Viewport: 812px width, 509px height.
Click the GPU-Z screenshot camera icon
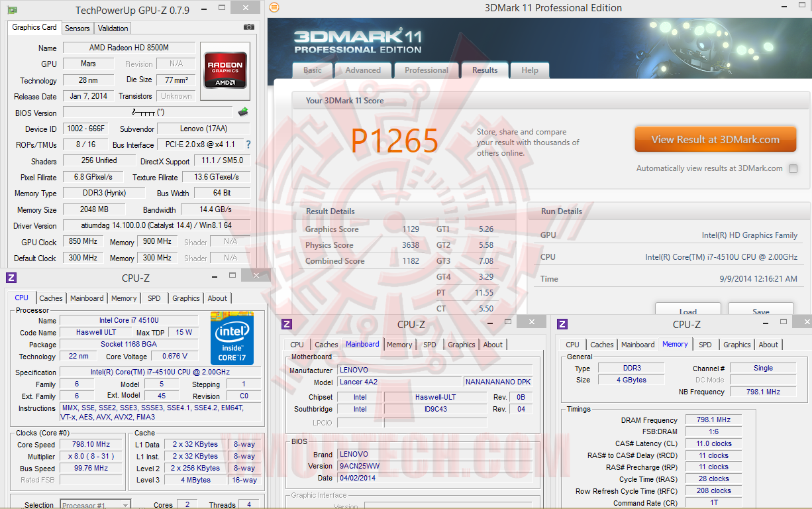point(248,27)
